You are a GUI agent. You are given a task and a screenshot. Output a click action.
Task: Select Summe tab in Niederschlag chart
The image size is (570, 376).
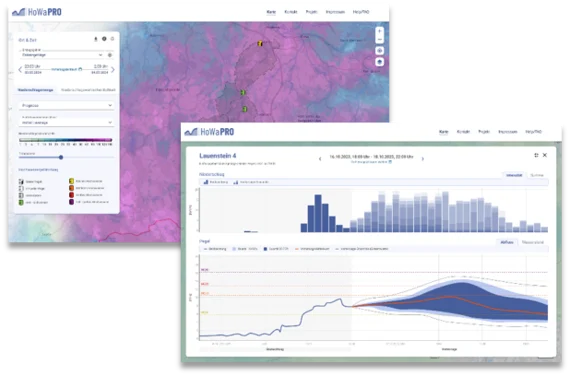click(537, 175)
